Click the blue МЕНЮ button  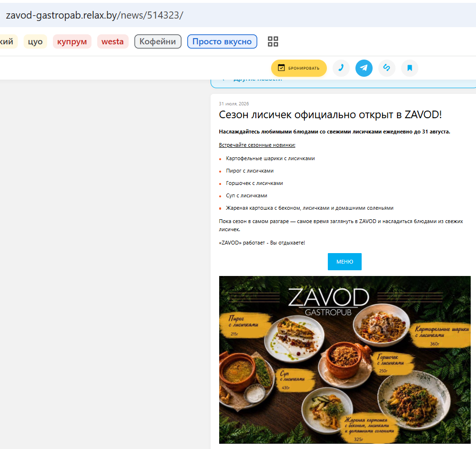(344, 262)
